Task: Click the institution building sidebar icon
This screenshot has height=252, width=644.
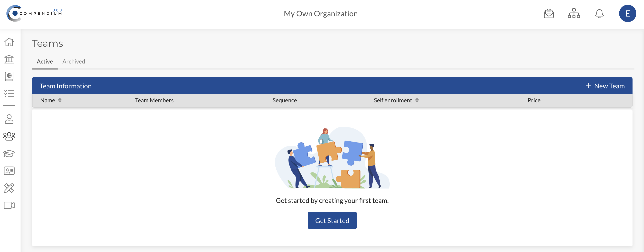Action: point(9,59)
